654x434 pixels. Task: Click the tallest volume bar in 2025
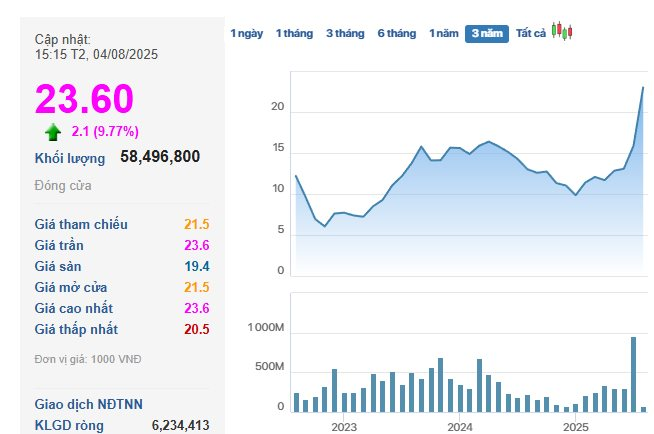click(x=633, y=374)
